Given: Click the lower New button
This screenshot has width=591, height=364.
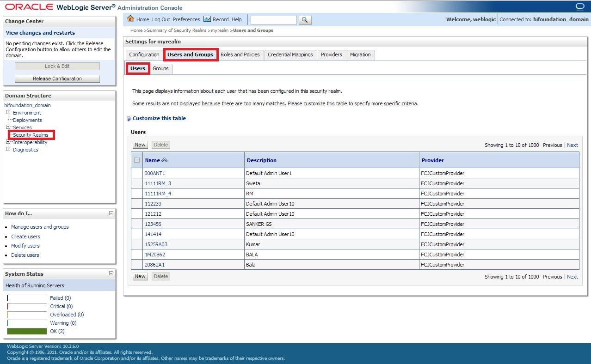Looking at the screenshot, I should click(x=140, y=276).
